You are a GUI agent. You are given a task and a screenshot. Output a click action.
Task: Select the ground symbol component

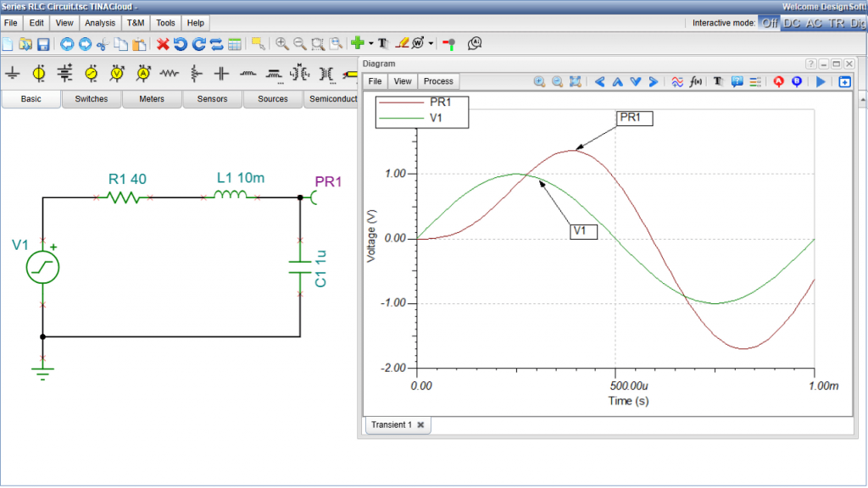(x=13, y=74)
